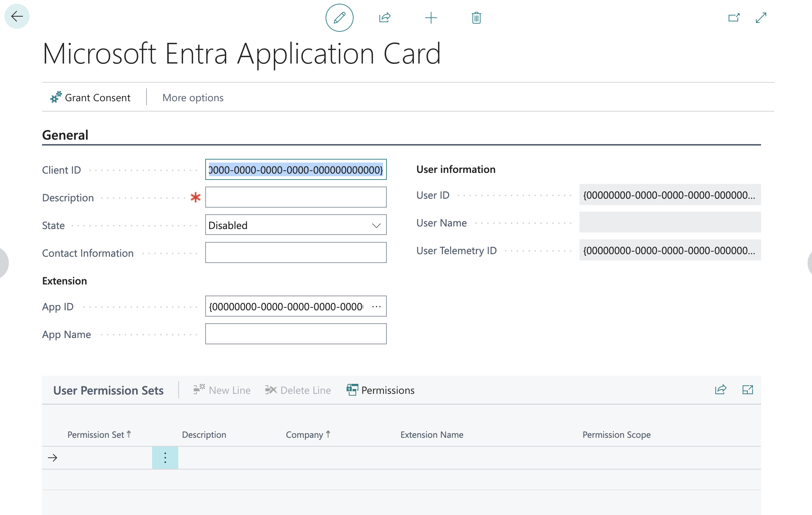Click the share icon in top toolbar

(x=385, y=18)
